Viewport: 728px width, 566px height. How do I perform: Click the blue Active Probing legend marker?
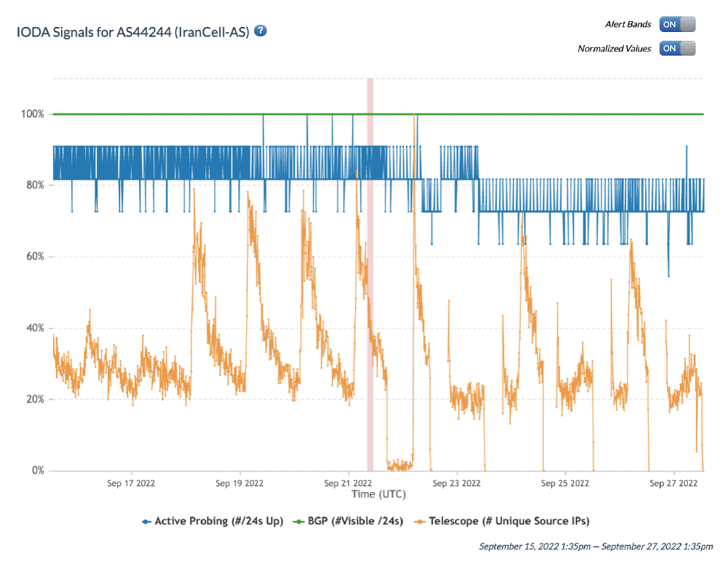(146, 522)
